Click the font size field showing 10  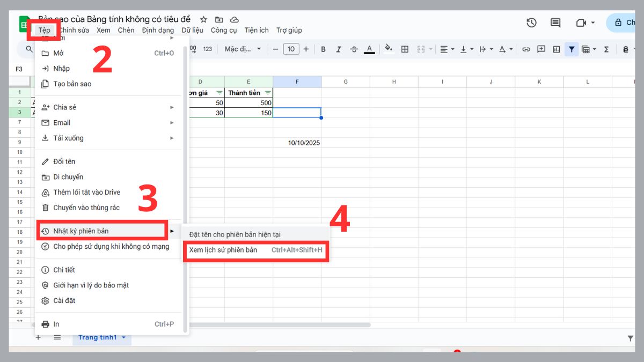(291, 49)
